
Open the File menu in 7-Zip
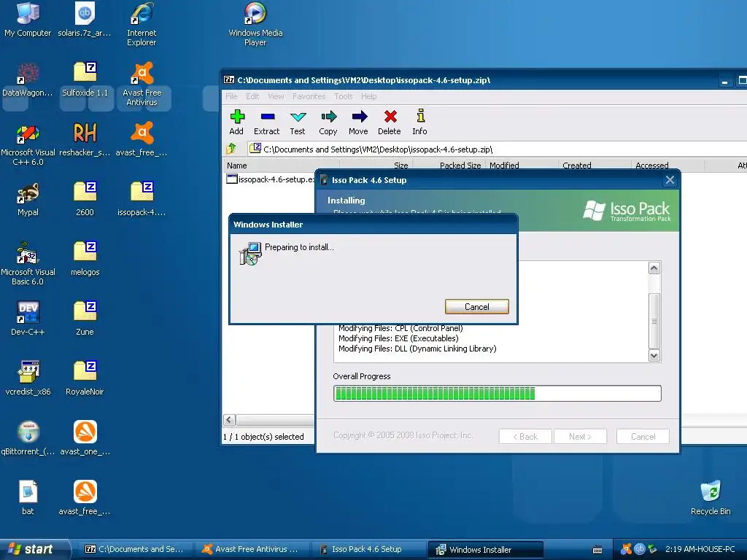231,96
